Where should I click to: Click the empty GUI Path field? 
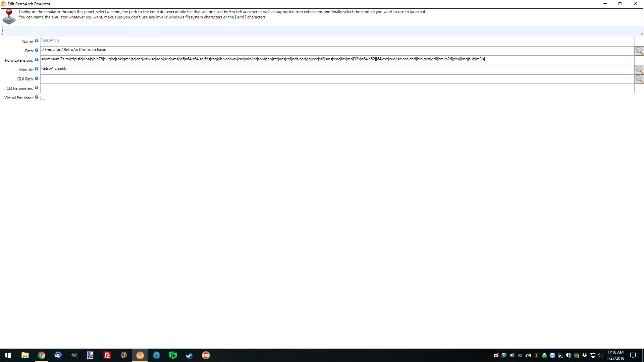coord(337,79)
